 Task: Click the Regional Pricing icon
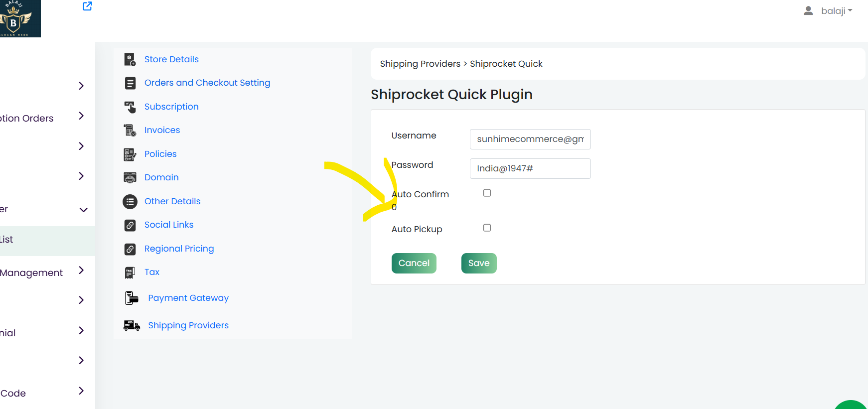click(130, 249)
